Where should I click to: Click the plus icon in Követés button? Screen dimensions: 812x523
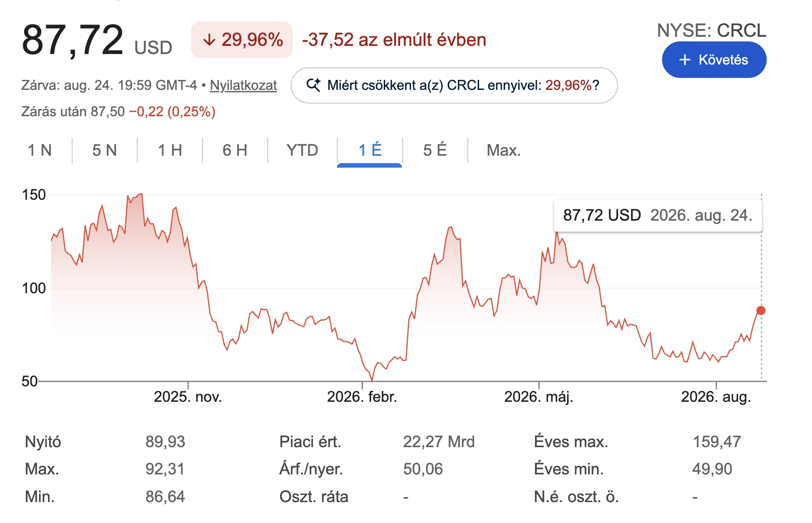pyautogui.click(x=684, y=59)
